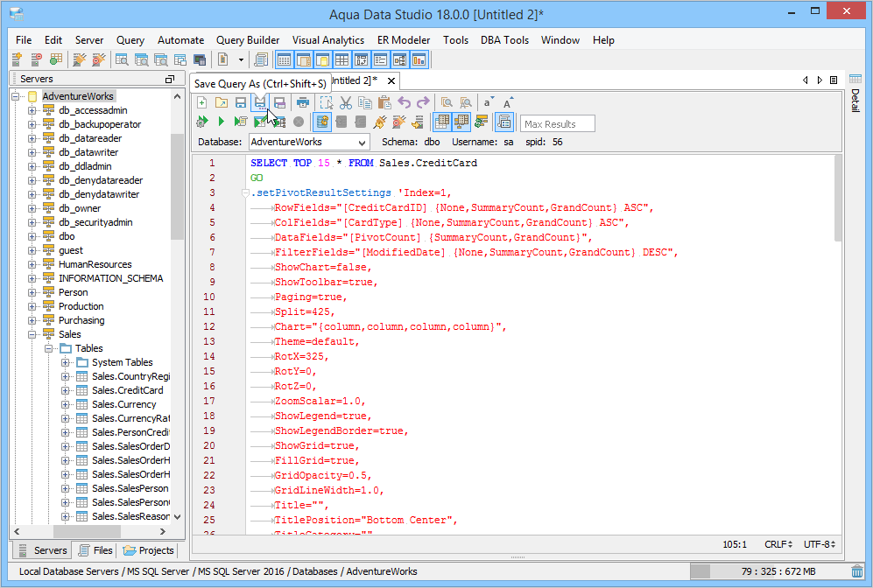Viewport: 873px width, 588px height.
Task: Paste from clipboard with the Paste icon
Action: pyautogui.click(x=384, y=102)
